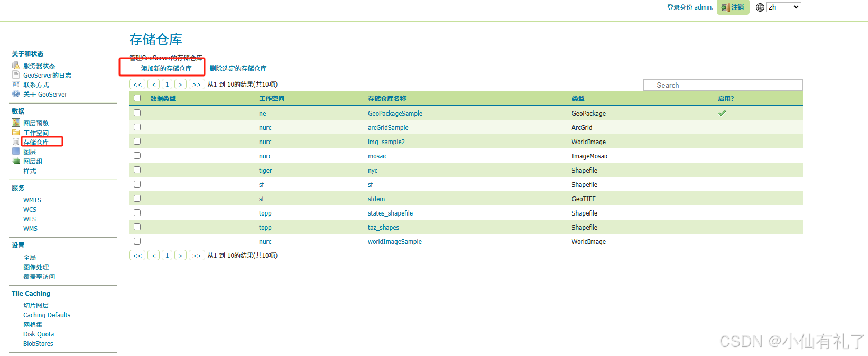Image resolution: width=868 pixels, height=356 pixels.
Task: Click the layer preview icon
Action: click(16, 123)
